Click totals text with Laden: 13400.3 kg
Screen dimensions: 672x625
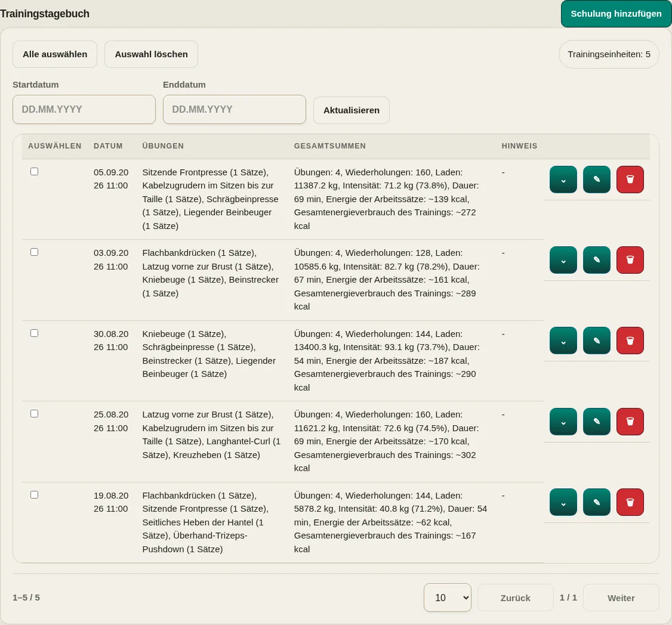[387, 361]
